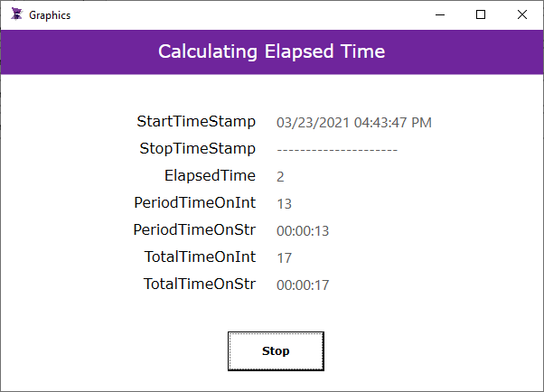Select the StartTimeStamp value 03/23/2021 04:43:47 PM

(x=354, y=123)
